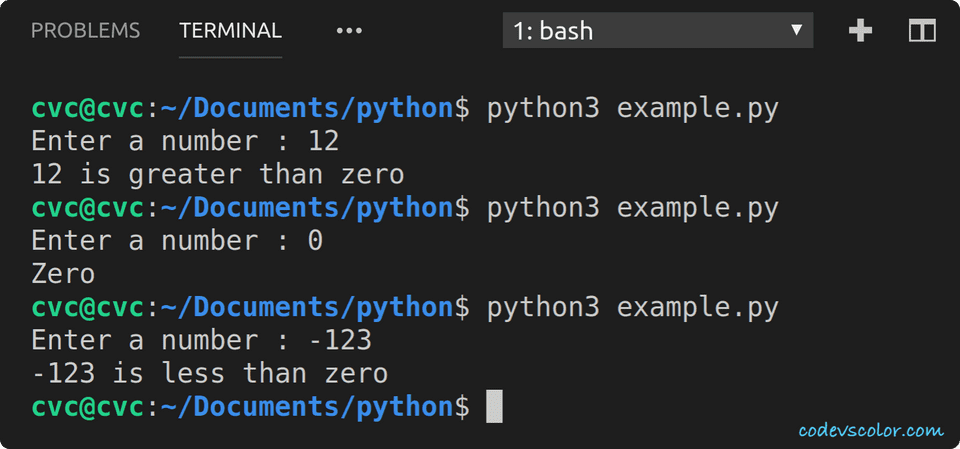Click the 'Zero' output line
This screenshot has height=449, width=960.
pos(63,274)
